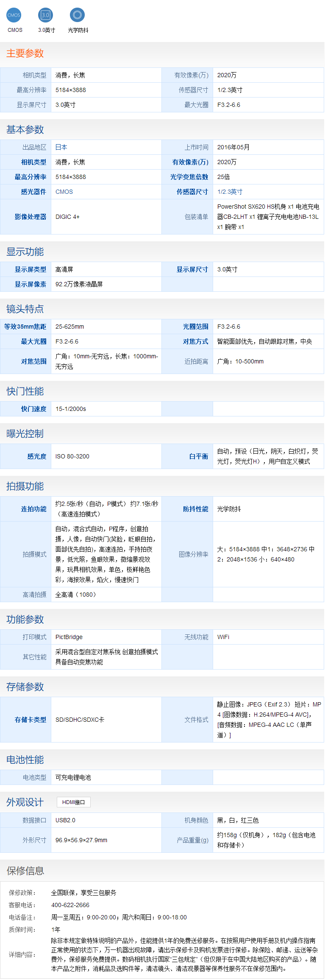Click the 显示屏类型 label link
This screenshot has height=980, width=325.
coord(31,269)
